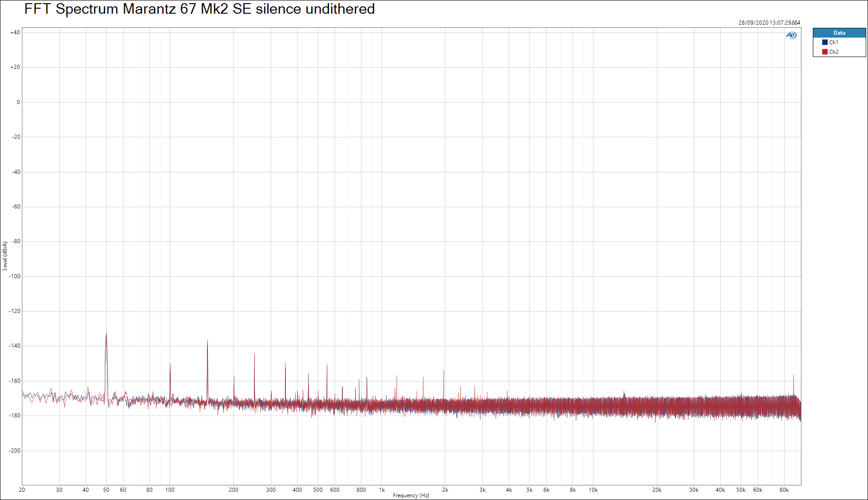Click the +40 level axis label
Viewport: 868px width, 500px height.
(15, 32)
